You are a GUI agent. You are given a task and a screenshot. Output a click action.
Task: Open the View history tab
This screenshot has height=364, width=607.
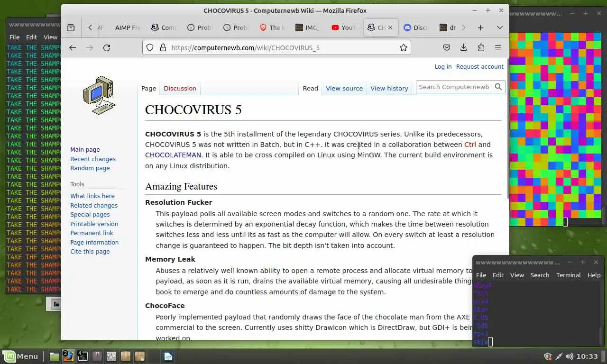point(389,88)
